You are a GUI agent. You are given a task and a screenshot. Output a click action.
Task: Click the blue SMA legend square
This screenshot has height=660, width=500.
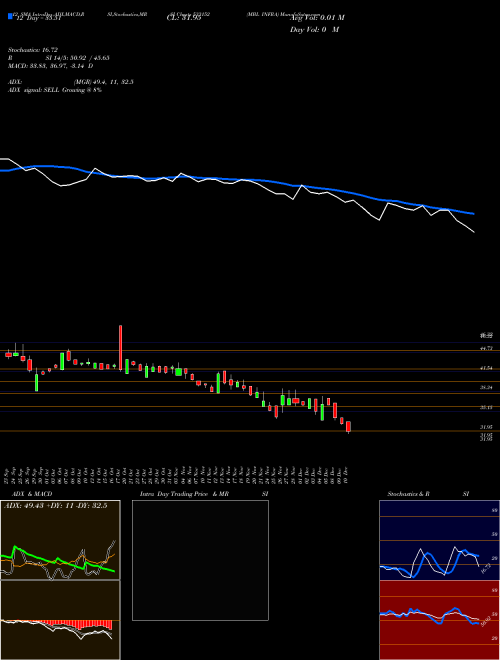11,16
